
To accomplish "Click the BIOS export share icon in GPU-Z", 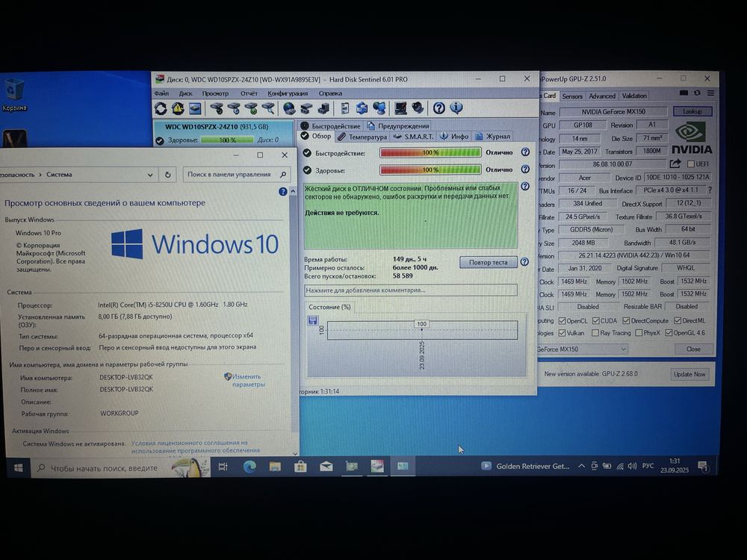I will click(x=675, y=164).
